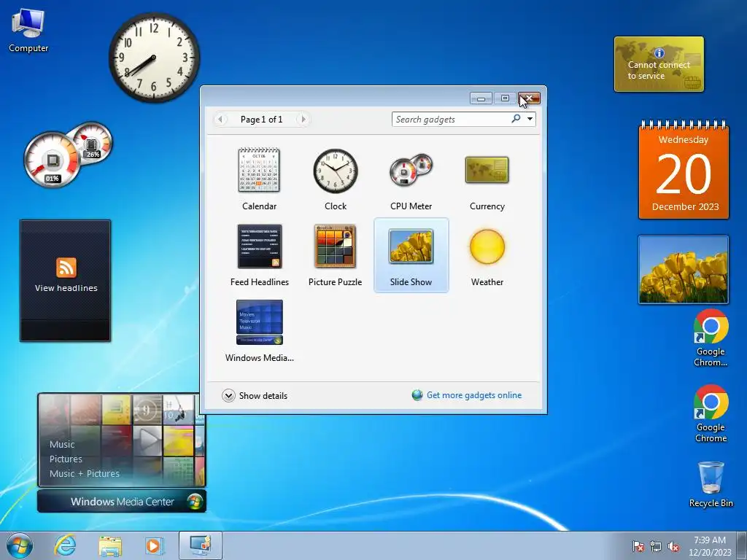Click the Computer desktop icon
This screenshot has height=560, width=747.
coord(28,31)
